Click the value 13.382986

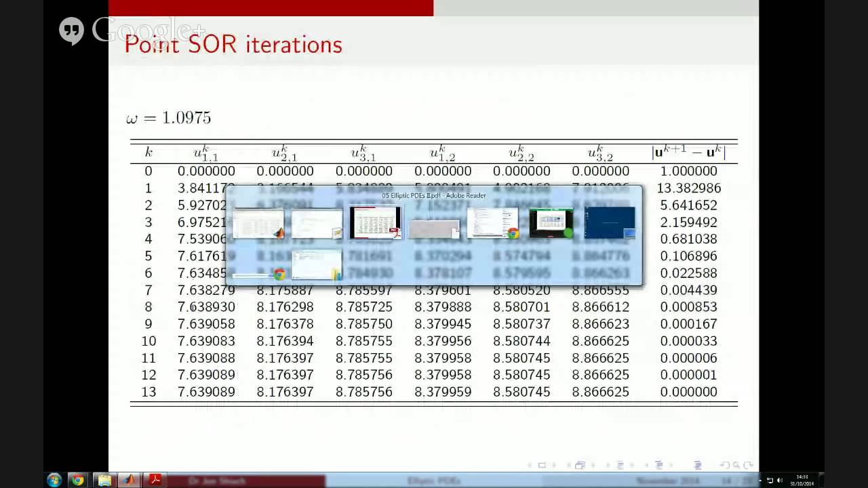pyautogui.click(x=688, y=188)
